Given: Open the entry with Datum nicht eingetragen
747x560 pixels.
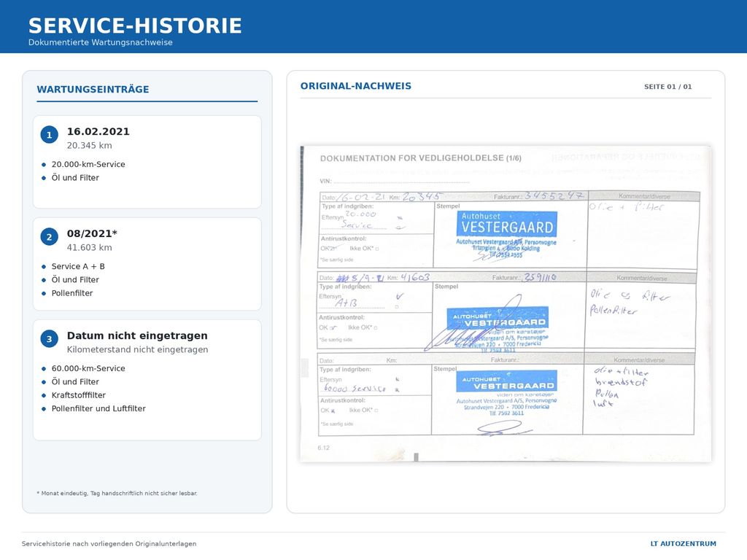Looking at the screenshot, I should (147, 380).
